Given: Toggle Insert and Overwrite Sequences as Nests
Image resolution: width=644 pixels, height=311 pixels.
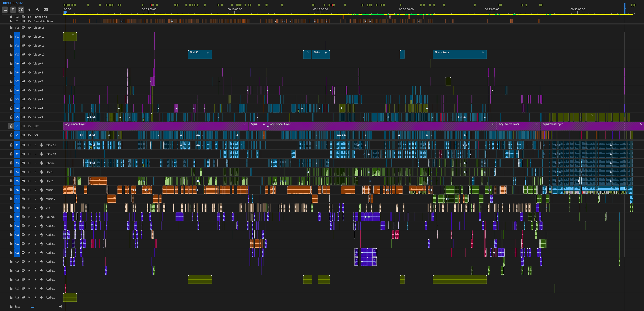Looking at the screenshot, I should 5,10.
